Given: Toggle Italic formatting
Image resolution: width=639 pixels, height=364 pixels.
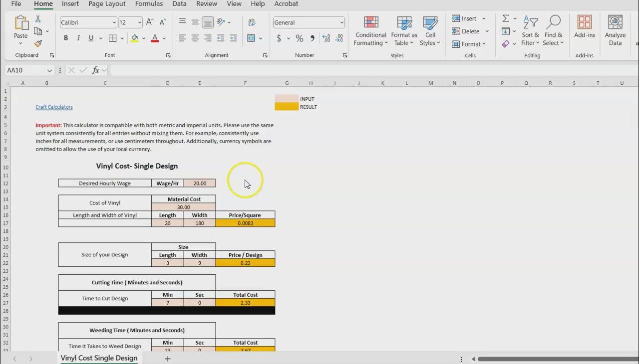Looking at the screenshot, I should tap(78, 38).
